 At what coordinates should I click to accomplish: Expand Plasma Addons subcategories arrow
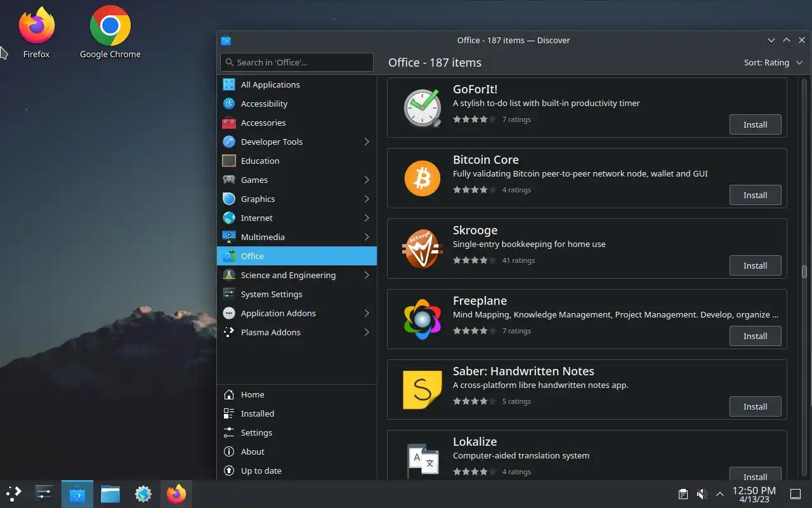click(367, 332)
